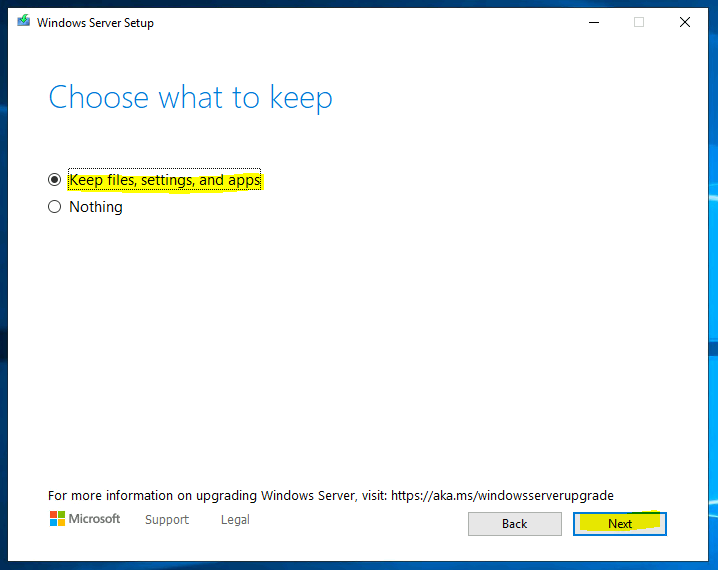Click the Windows Server Setup title icon
Screen dimensions: 718x570
pyautogui.click(x=24, y=21)
